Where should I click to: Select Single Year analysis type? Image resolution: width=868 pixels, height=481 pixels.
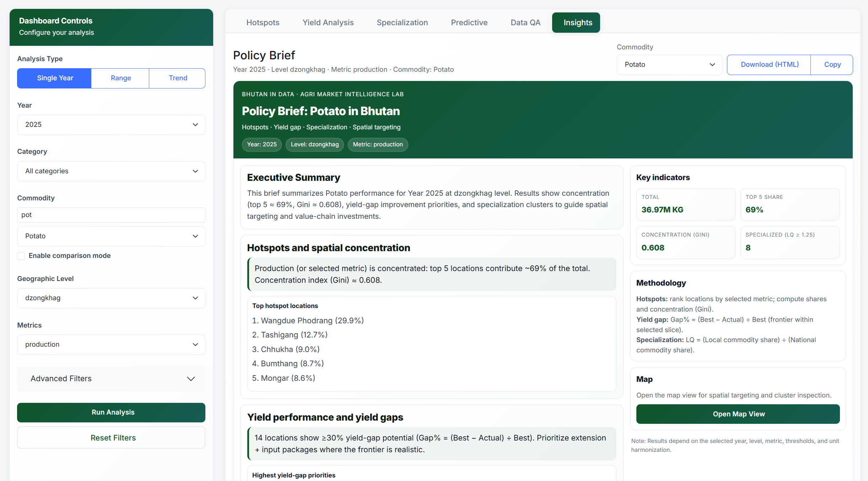(55, 78)
